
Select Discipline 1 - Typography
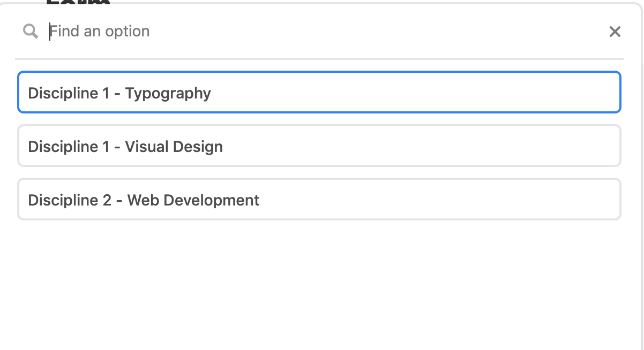point(319,92)
